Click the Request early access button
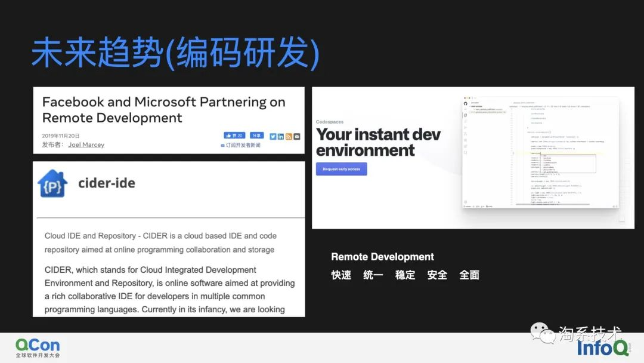 (341, 169)
